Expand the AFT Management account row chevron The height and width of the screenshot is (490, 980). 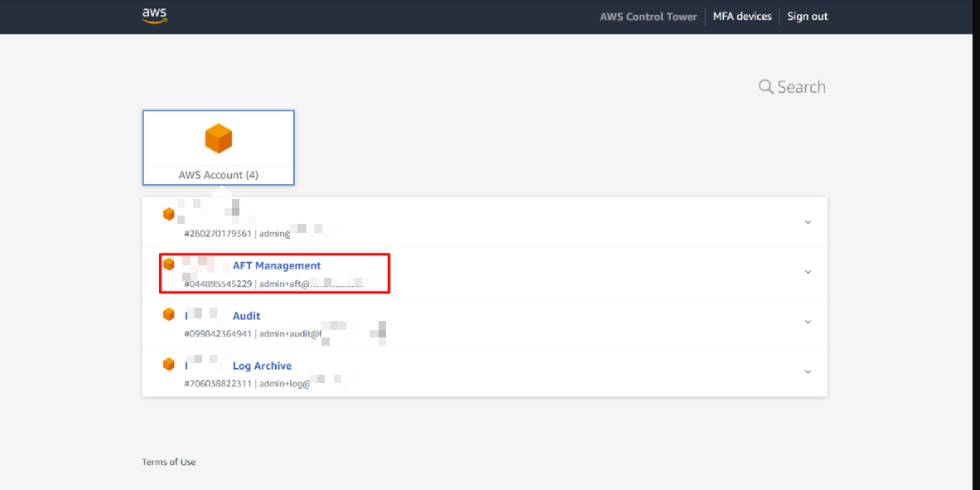coord(808,272)
